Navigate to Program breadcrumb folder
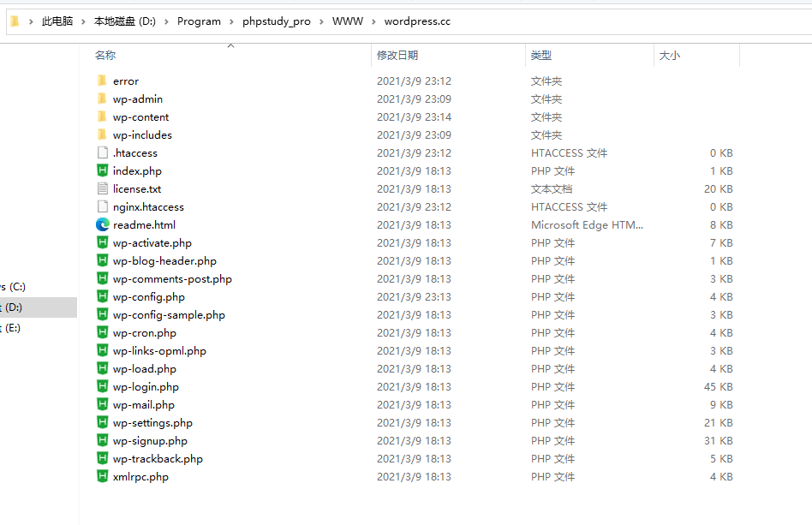This screenshot has width=812, height=525. click(199, 21)
